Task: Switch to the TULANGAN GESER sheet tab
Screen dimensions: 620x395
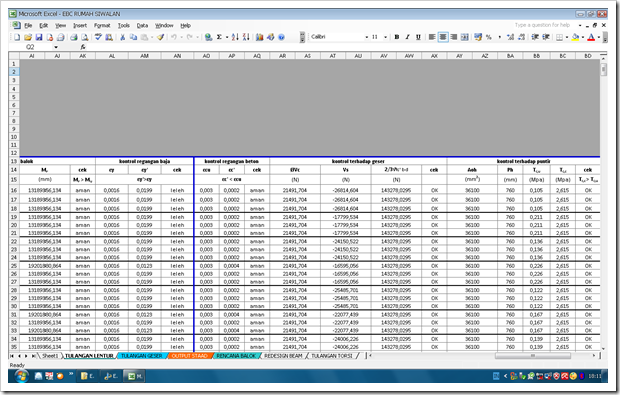Action: click(142, 356)
